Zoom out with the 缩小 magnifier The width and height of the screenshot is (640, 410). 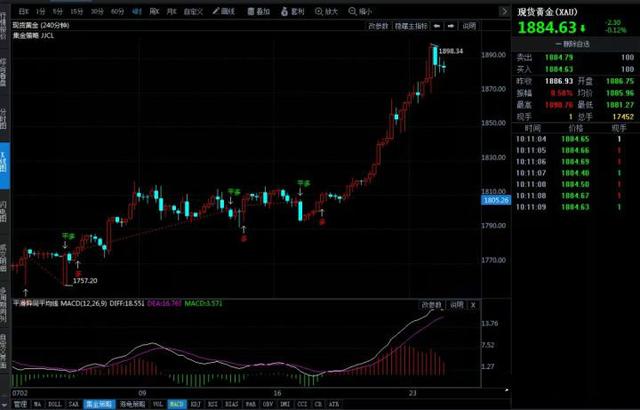tap(360, 11)
